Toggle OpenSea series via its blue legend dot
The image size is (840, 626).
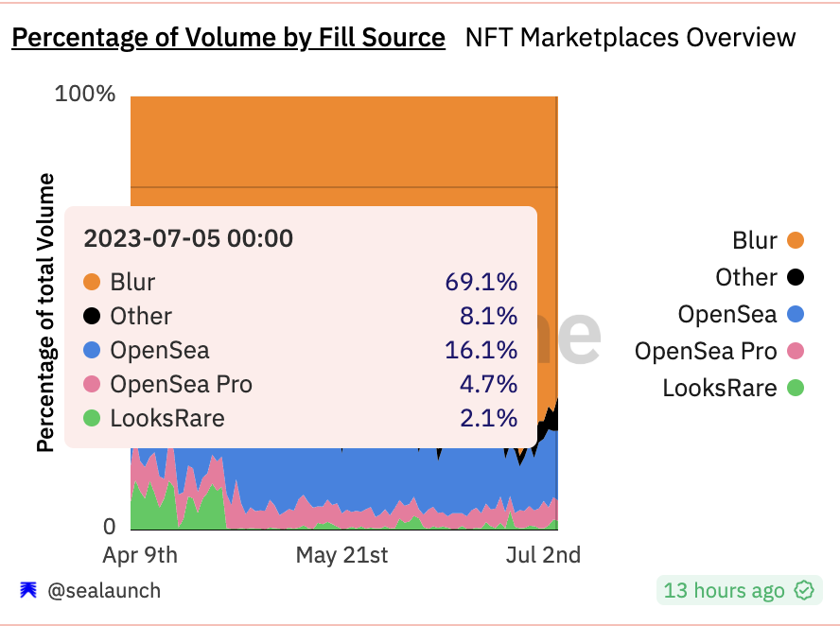[x=796, y=314]
